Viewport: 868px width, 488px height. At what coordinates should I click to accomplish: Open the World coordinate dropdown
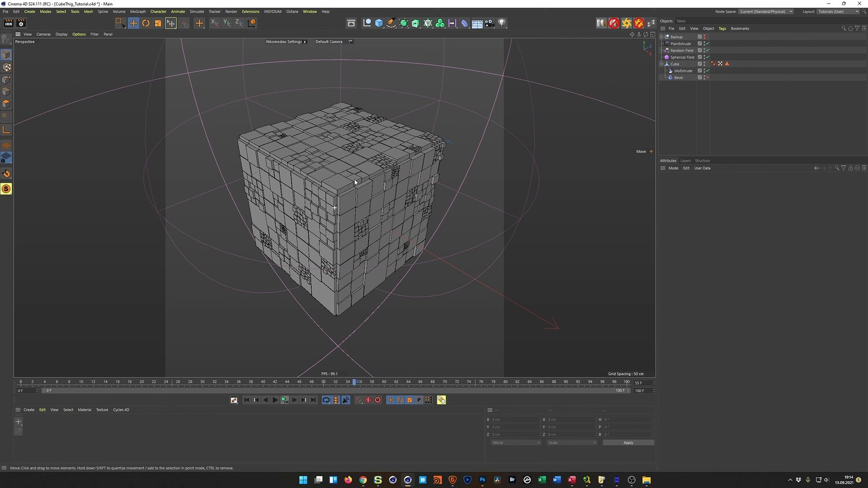pos(516,443)
